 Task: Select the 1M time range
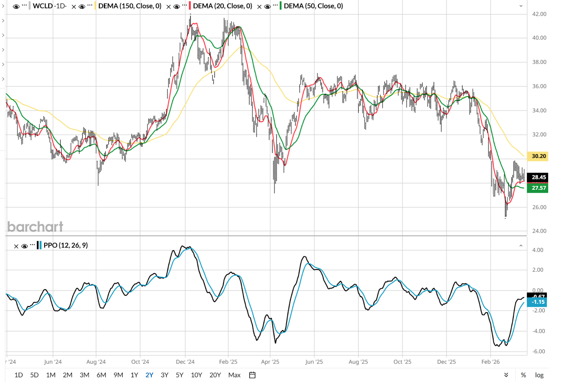tap(51, 375)
